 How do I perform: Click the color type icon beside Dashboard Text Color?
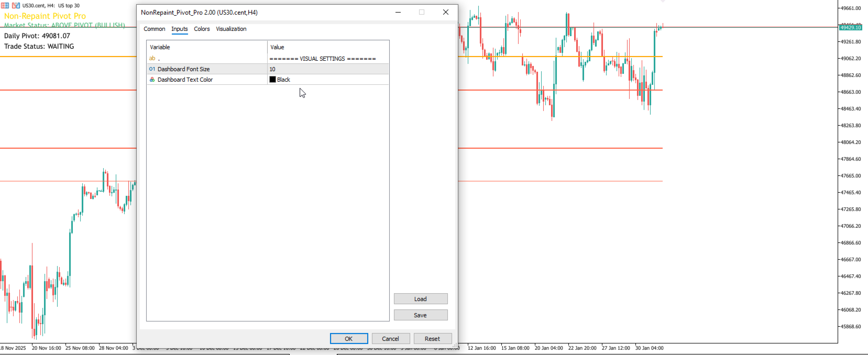152,80
